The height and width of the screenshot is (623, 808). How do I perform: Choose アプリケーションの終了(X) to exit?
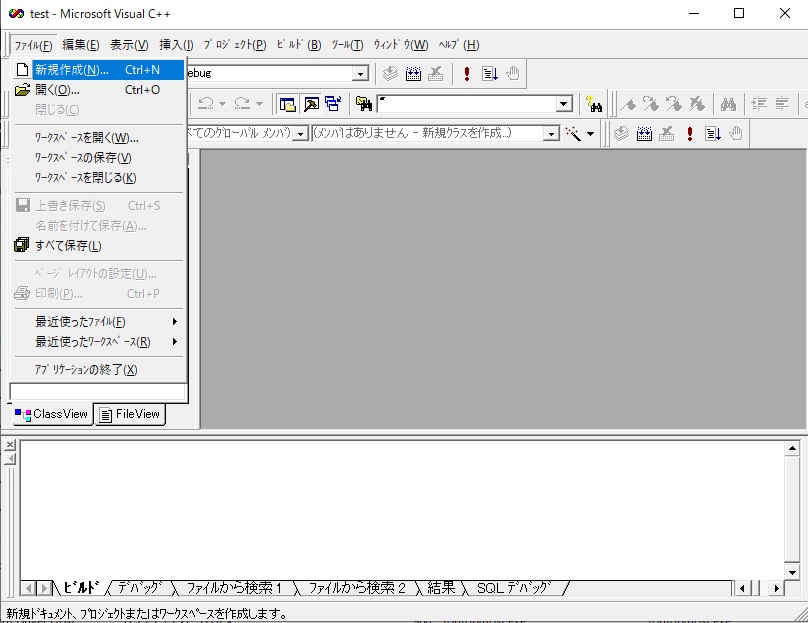pyautogui.click(x=98, y=370)
